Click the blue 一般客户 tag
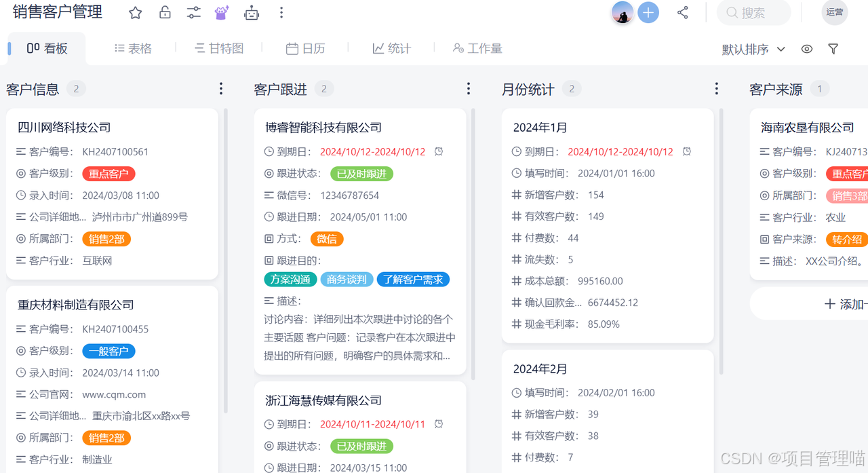Viewport: 868px width, 473px height. 108,351
